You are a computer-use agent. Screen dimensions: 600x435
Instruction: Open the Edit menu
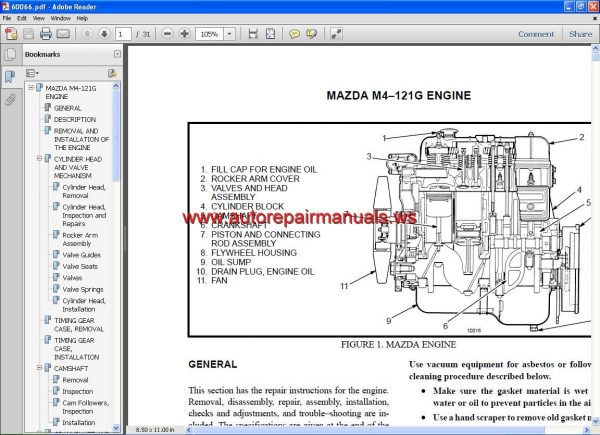21,18
